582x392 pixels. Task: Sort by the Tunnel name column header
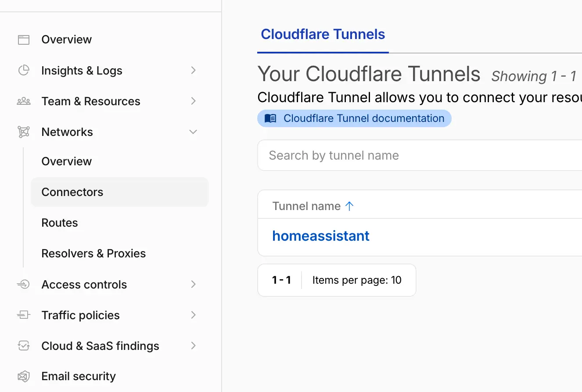(306, 206)
